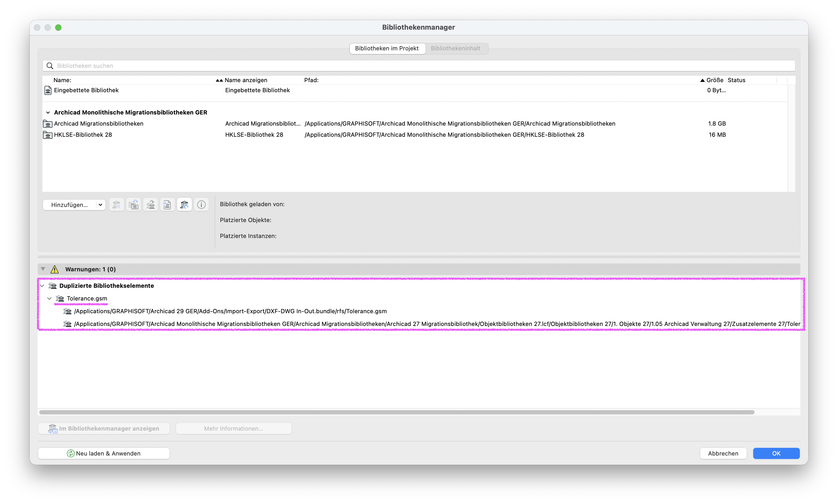838x504 pixels.
Task: Select Archicad Migrationsbibliotheken library row name
Action: pyautogui.click(x=99, y=124)
